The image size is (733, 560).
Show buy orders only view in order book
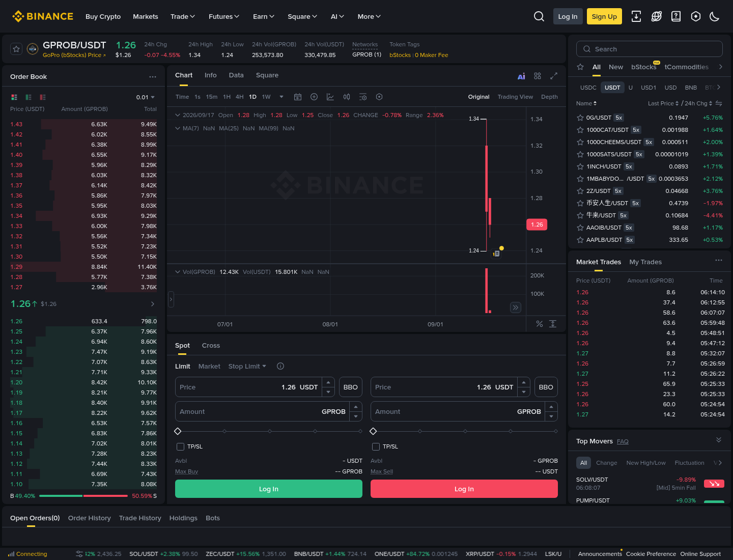[29, 97]
